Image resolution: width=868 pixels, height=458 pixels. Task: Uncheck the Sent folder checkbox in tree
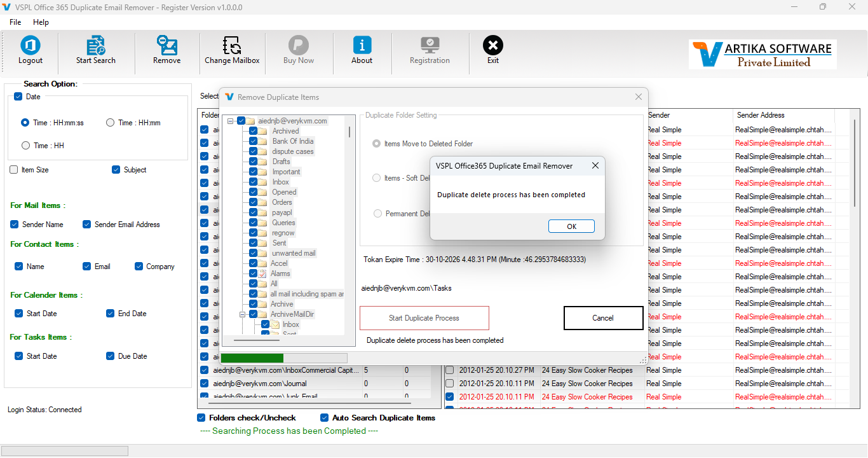[254, 243]
